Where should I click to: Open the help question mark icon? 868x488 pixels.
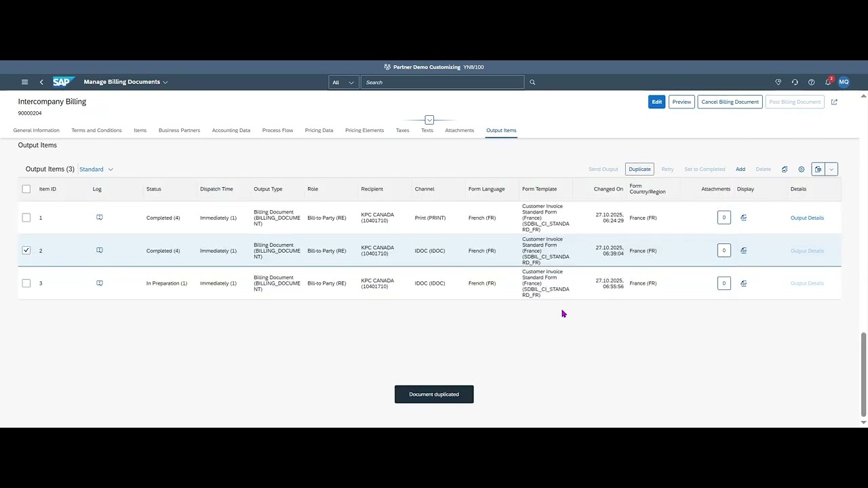tap(811, 82)
